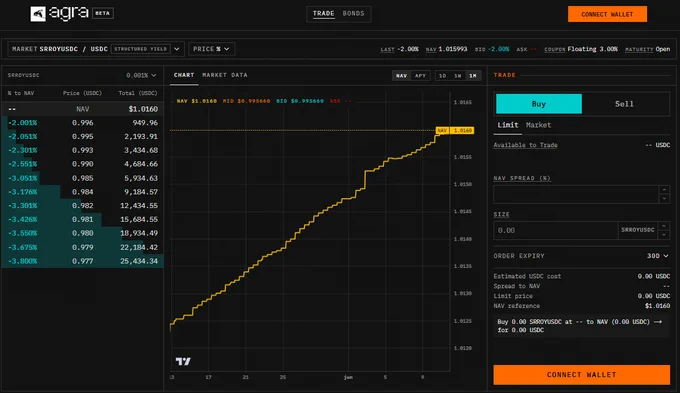Click the SIZE input field
Screen dimensions: 680x393
click(x=556, y=230)
